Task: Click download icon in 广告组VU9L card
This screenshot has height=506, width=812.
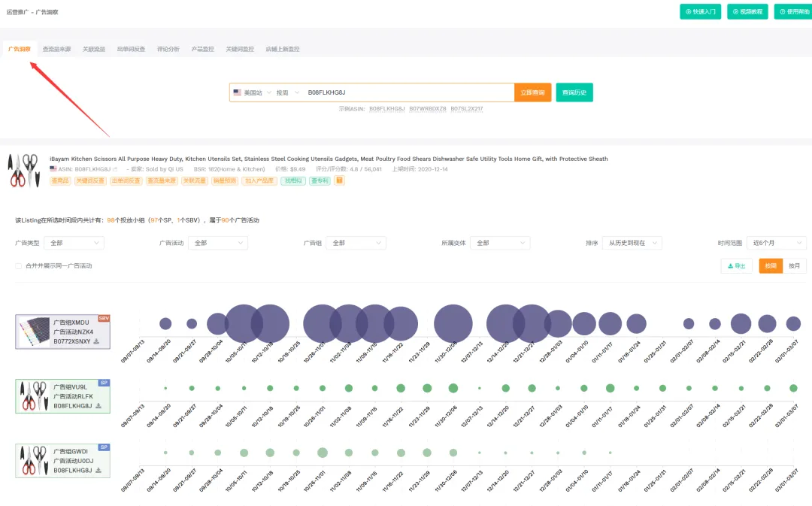Action: (97, 406)
